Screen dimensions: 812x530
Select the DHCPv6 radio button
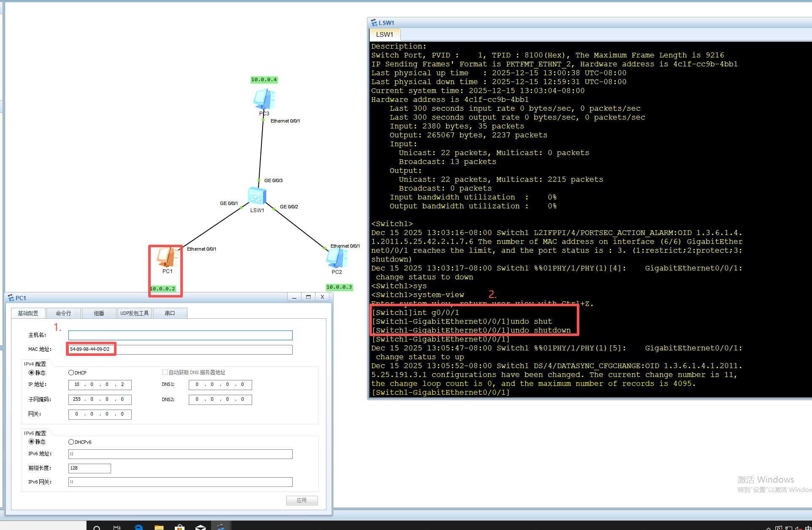[71, 442]
